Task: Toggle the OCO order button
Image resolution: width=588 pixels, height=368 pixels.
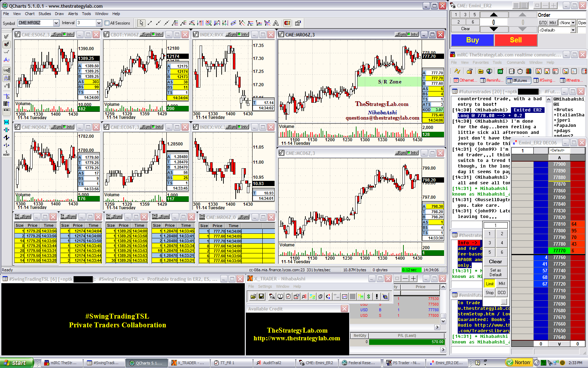Action: (501, 292)
